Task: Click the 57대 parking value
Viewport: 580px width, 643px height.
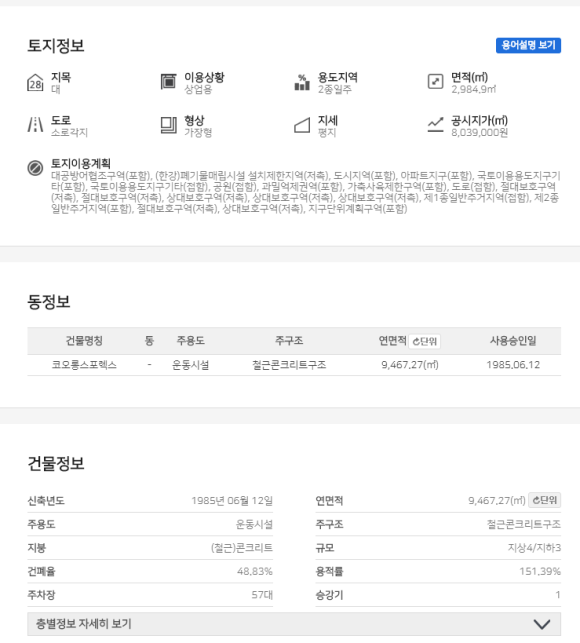Action: pyautogui.click(x=262, y=595)
